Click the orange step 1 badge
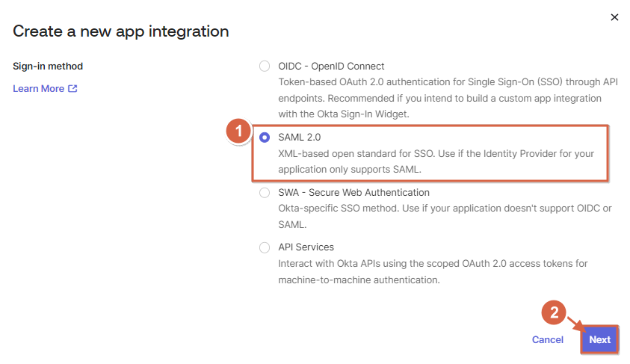The width and height of the screenshot is (630, 364). (238, 131)
